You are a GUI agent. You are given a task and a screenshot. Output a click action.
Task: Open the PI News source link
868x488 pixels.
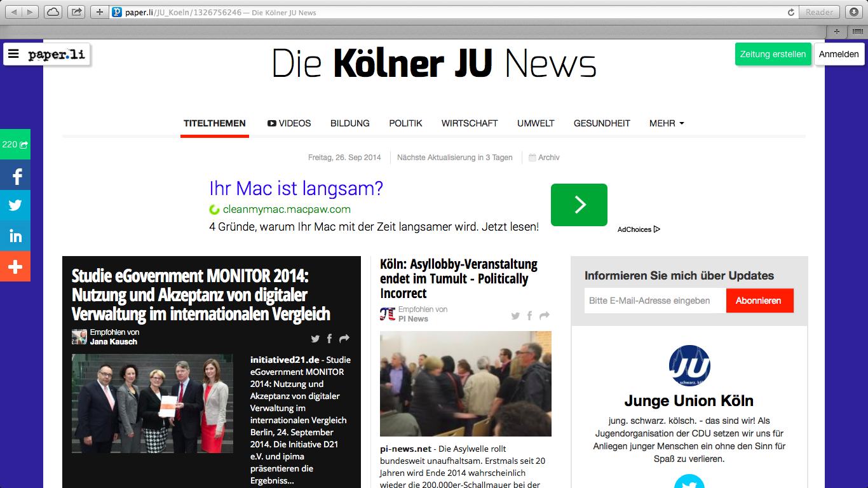click(x=413, y=319)
